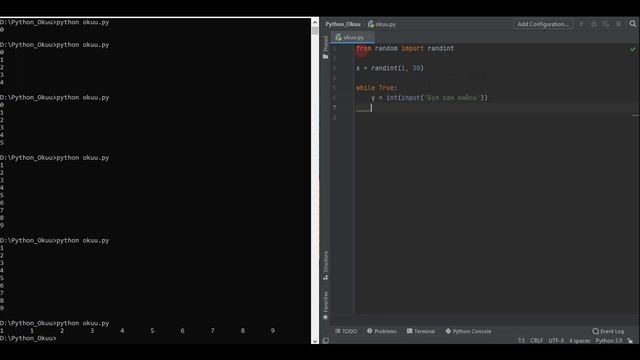Open the Project tool window sidebar tab
The height and width of the screenshot is (360, 640).
pos(325,47)
